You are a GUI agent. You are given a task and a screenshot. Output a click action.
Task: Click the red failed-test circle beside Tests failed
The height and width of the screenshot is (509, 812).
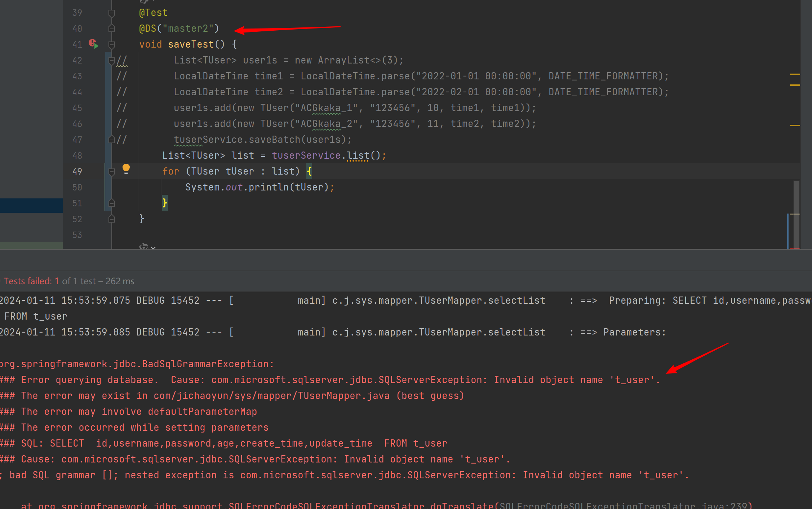click(1, 281)
